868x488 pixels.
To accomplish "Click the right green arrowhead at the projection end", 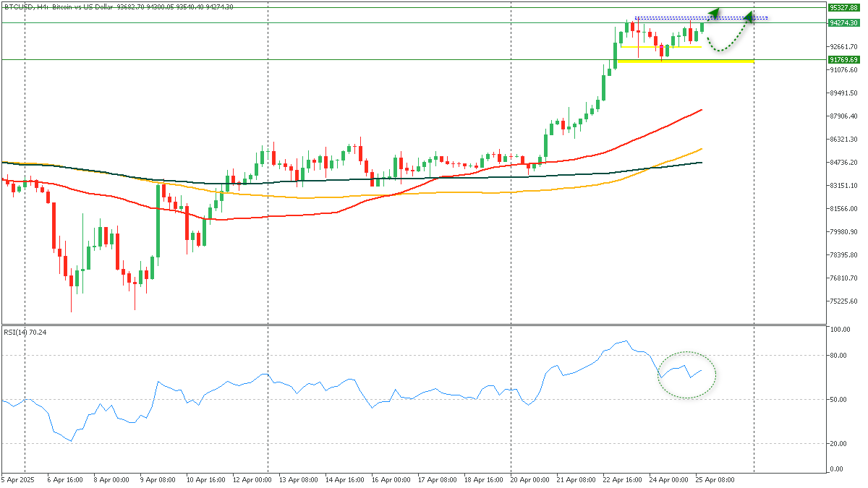I will 749,14.
